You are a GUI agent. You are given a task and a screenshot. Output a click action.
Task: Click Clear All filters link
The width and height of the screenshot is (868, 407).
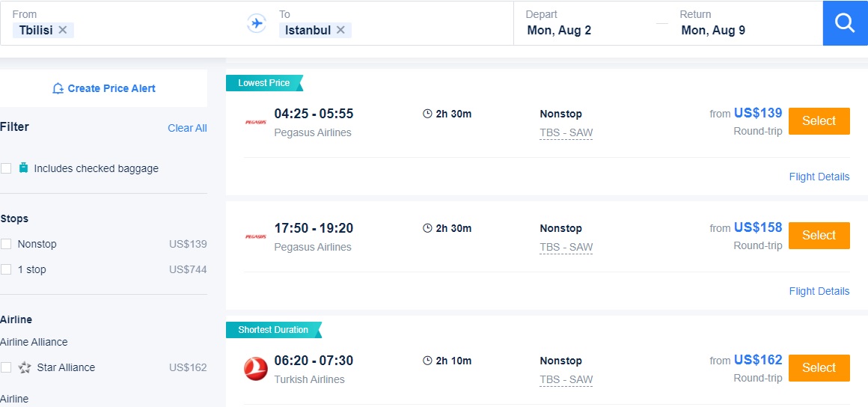tap(187, 128)
